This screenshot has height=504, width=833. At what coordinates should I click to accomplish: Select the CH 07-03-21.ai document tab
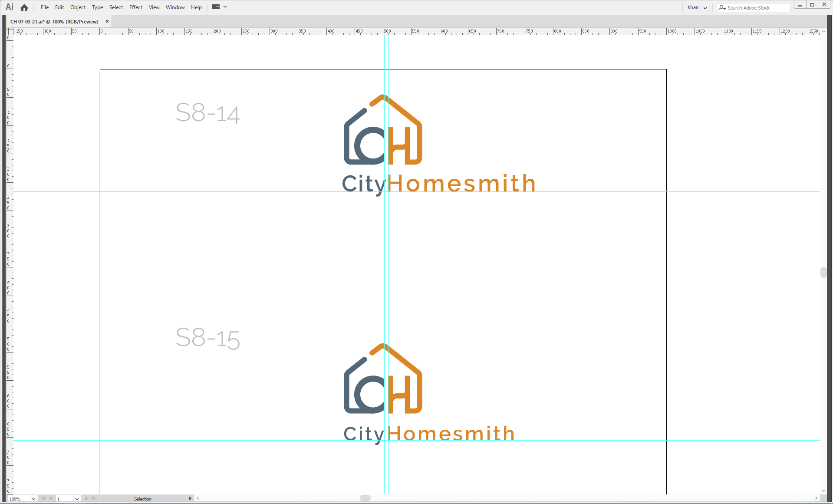[x=54, y=21]
